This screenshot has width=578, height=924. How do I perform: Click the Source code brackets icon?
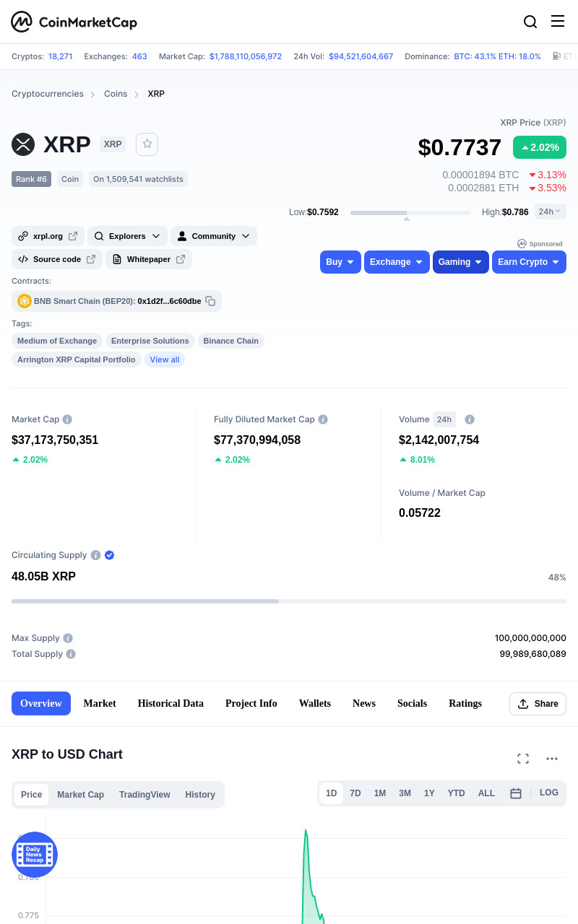point(23,259)
